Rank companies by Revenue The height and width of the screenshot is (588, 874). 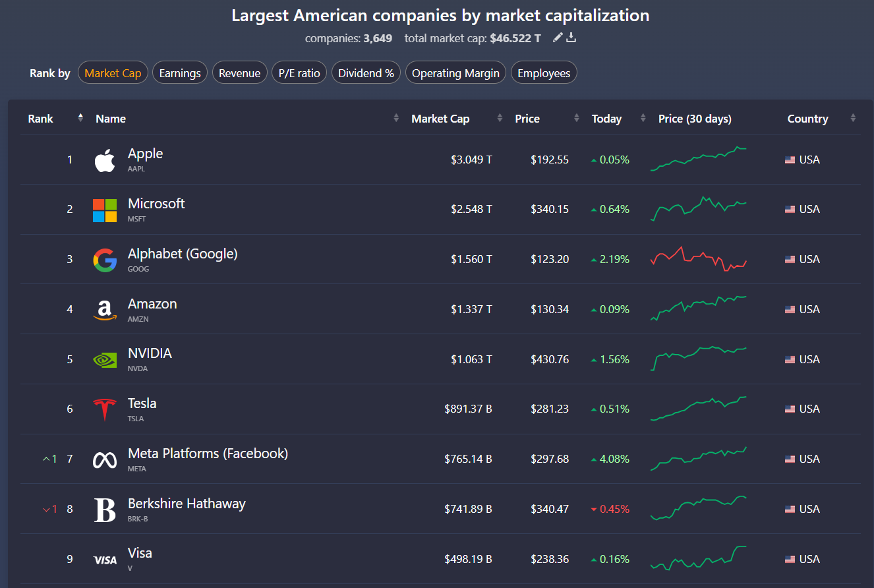[x=239, y=73]
